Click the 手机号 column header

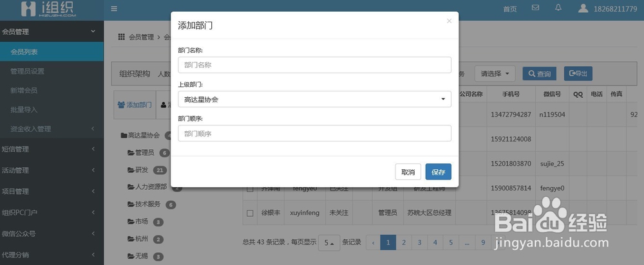511,94
